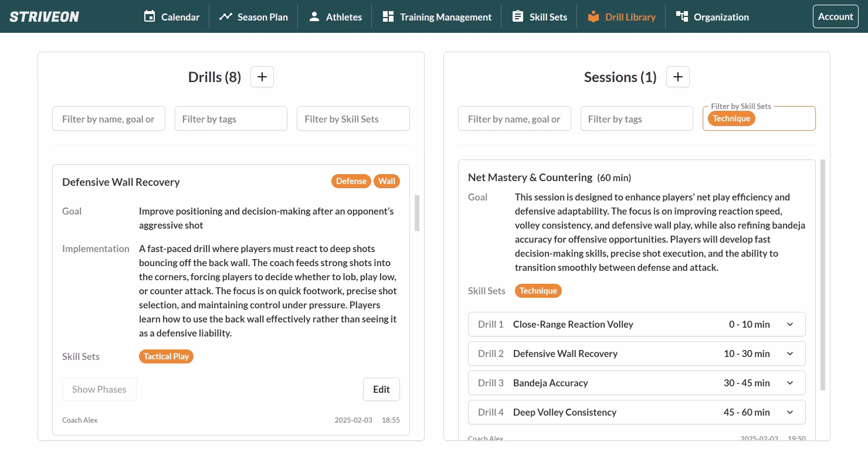This screenshot has width=868, height=469.
Task: Click the Drills (8) heading
Action: click(215, 77)
